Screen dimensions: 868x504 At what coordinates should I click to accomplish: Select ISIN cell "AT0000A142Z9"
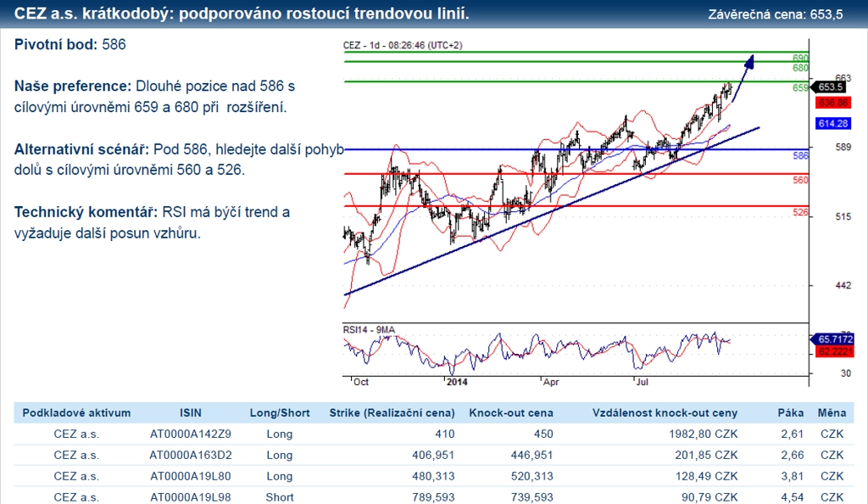click(x=191, y=434)
